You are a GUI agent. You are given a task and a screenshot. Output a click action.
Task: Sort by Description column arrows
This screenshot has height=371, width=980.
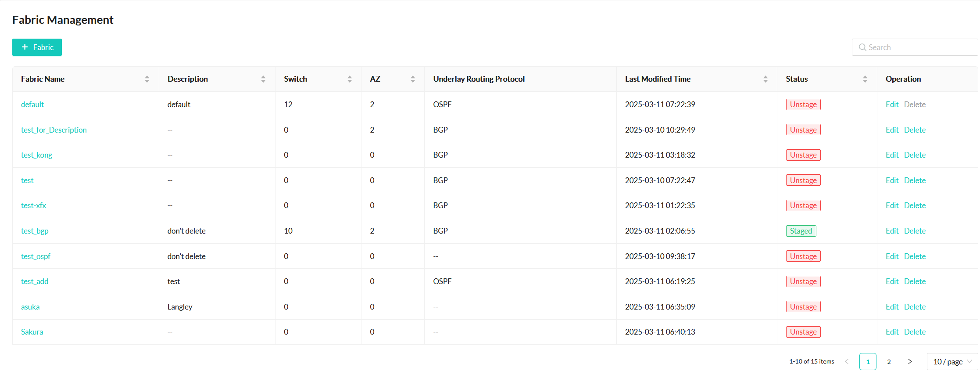(263, 79)
